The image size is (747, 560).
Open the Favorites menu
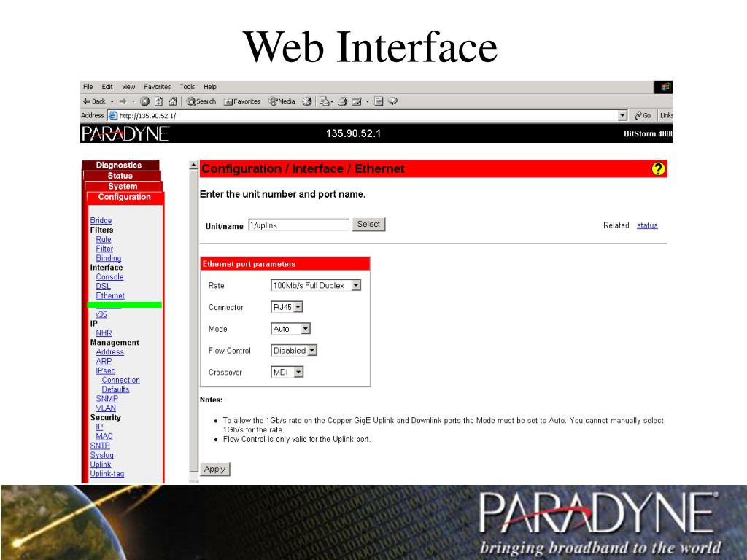click(x=158, y=87)
